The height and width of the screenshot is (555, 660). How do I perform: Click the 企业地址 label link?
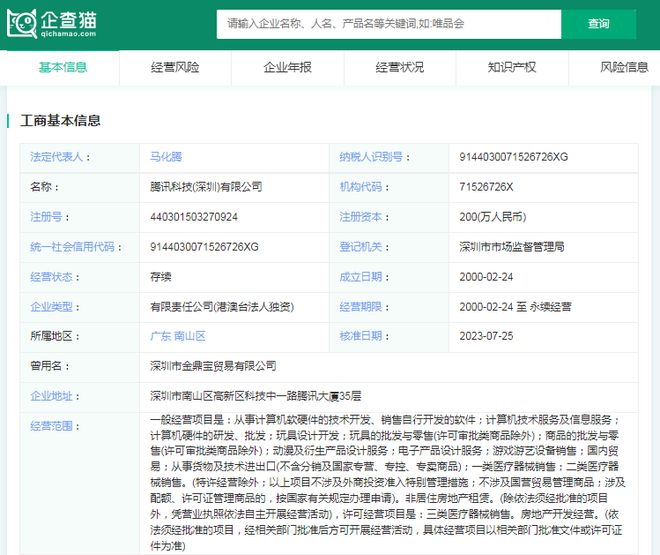click(51, 396)
